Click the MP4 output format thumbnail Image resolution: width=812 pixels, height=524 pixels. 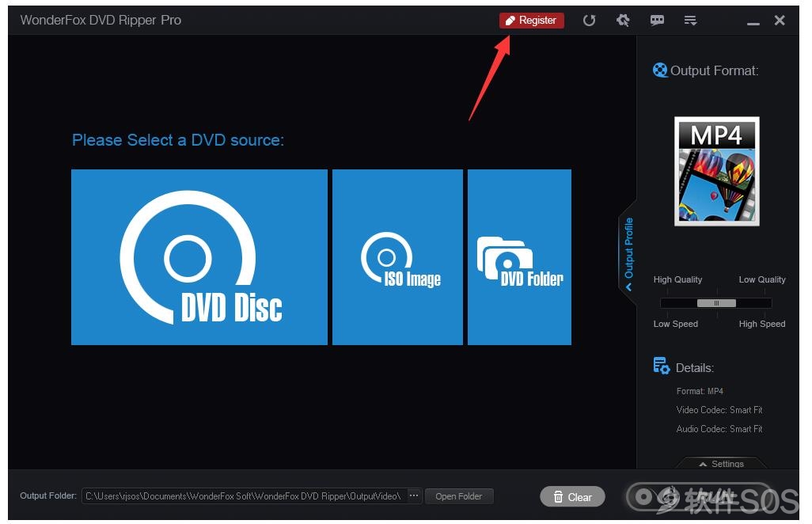(717, 172)
